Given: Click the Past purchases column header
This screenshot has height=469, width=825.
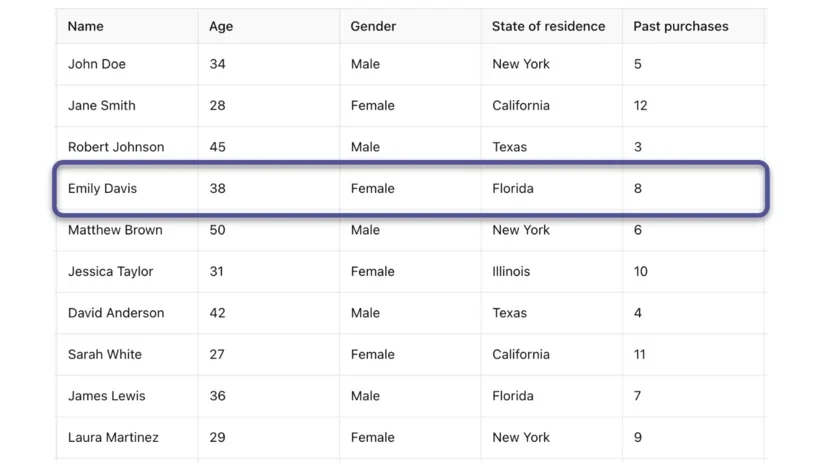Looking at the screenshot, I should point(681,26).
